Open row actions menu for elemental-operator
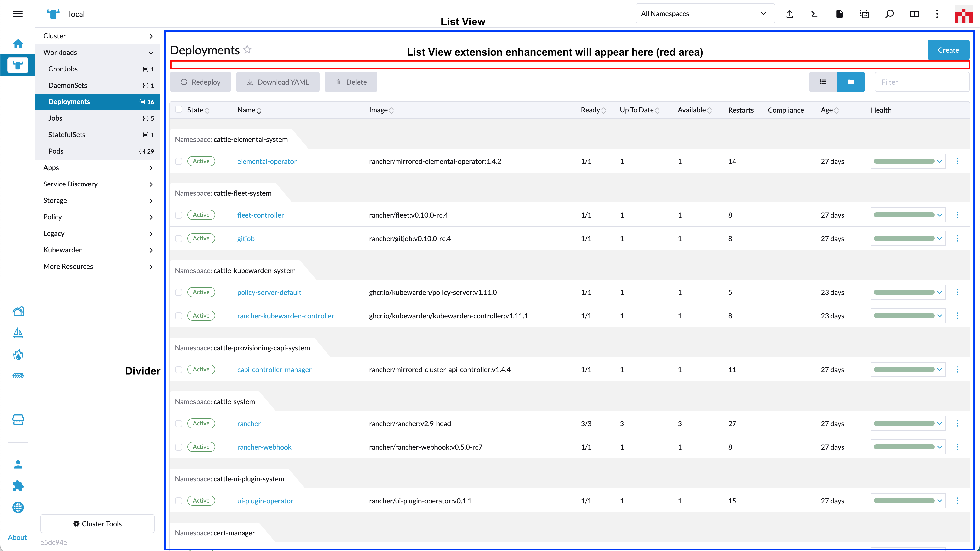 pyautogui.click(x=958, y=161)
